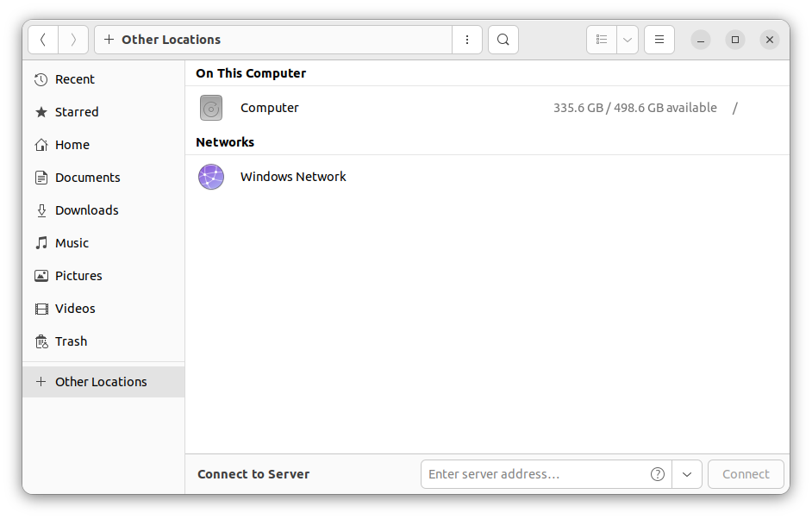Close the Files window
The image size is (812, 519).
(770, 40)
